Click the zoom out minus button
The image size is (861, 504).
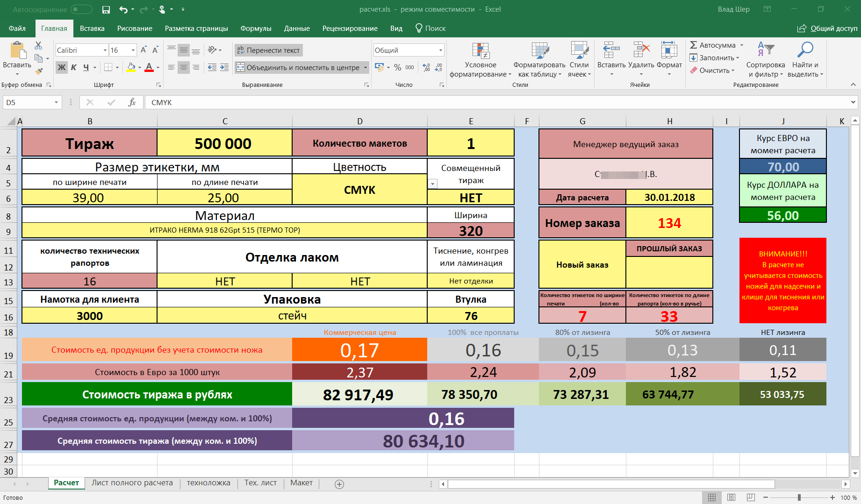(x=766, y=497)
